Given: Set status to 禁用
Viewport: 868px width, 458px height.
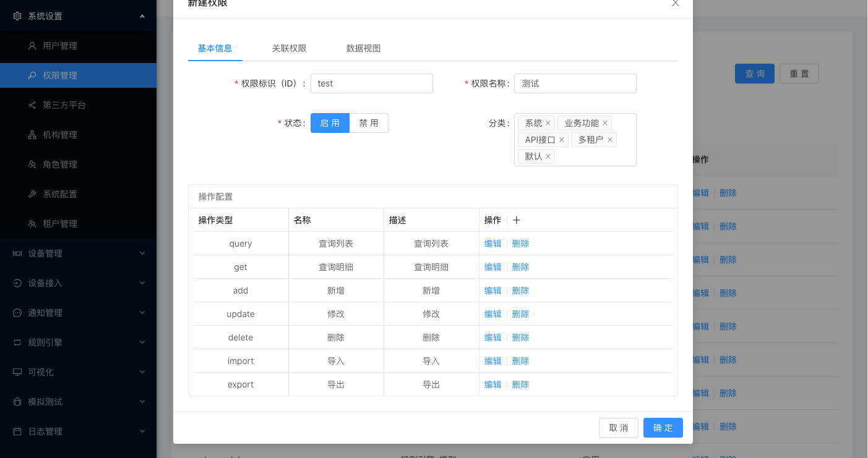Looking at the screenshot, I should point(369,123).
